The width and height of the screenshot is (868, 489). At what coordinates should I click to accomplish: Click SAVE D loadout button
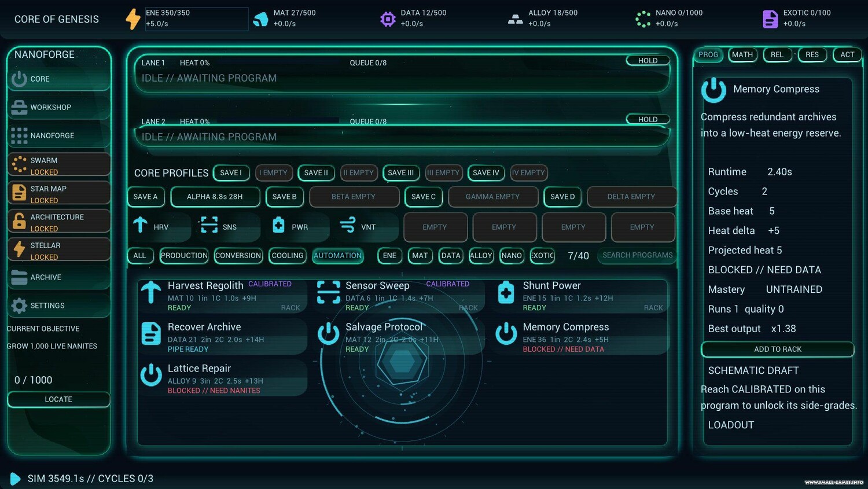(x=562, y=197)
